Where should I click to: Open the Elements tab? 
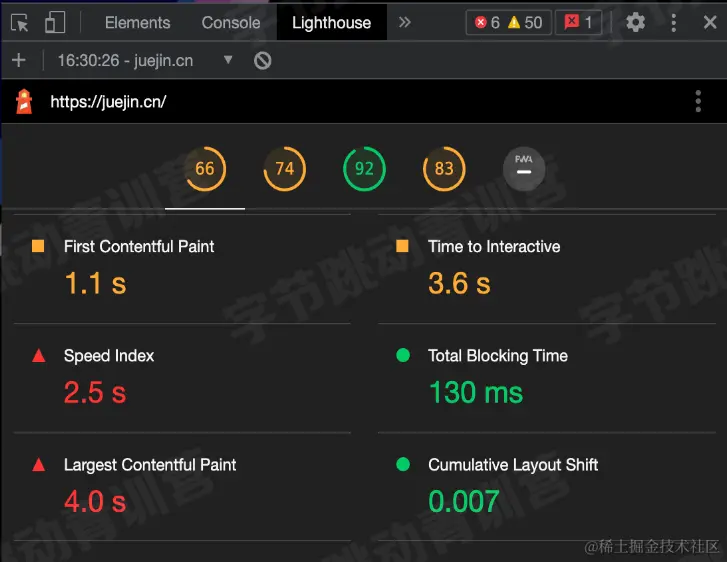point(137,23)
